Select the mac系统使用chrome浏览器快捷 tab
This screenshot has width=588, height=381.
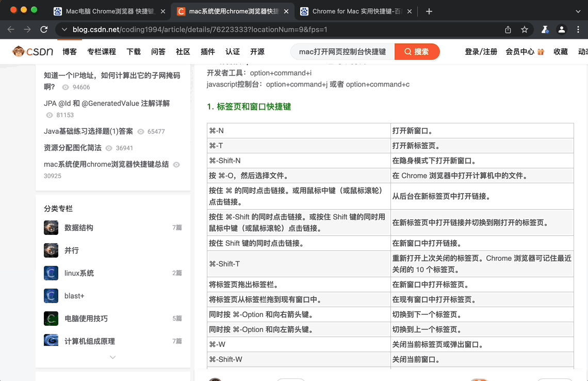tap(233, 11)
